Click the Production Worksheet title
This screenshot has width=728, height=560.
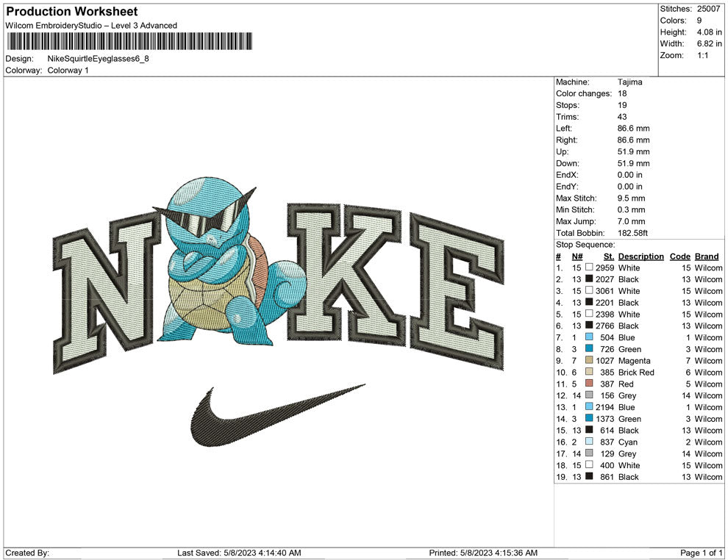(72, 12)
